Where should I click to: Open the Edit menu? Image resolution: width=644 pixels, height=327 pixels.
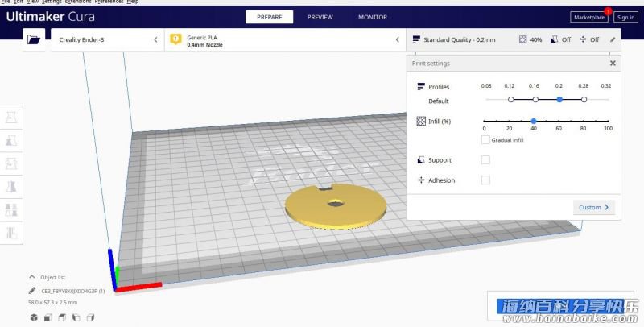[x=19, y=2]
